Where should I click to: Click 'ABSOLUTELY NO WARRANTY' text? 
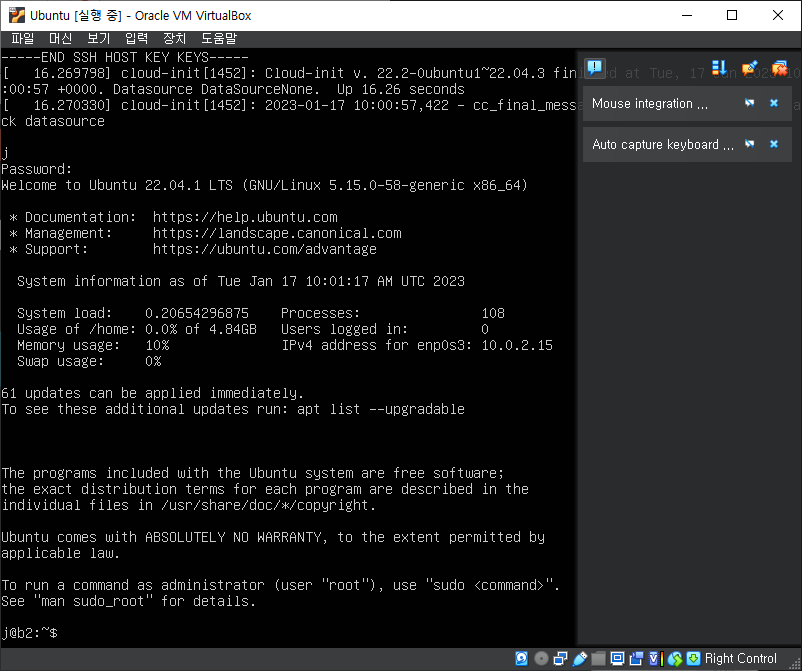point(233,537)
